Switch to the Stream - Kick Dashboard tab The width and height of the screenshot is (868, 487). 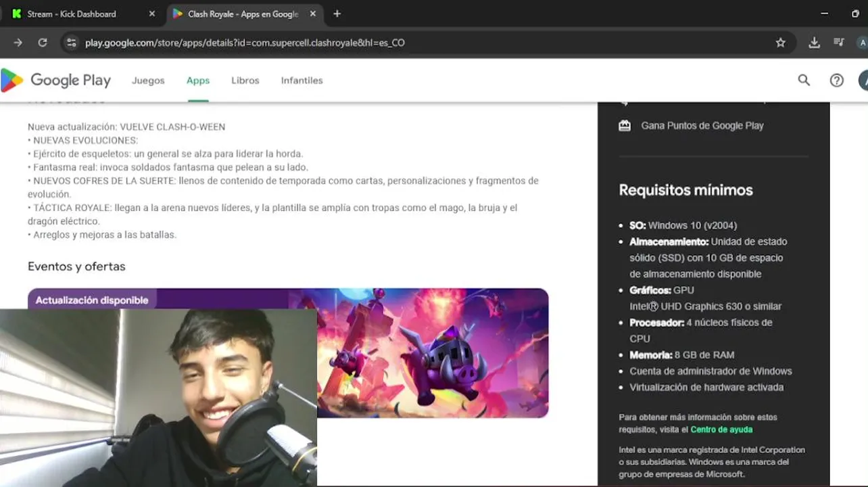coord(84,14)
